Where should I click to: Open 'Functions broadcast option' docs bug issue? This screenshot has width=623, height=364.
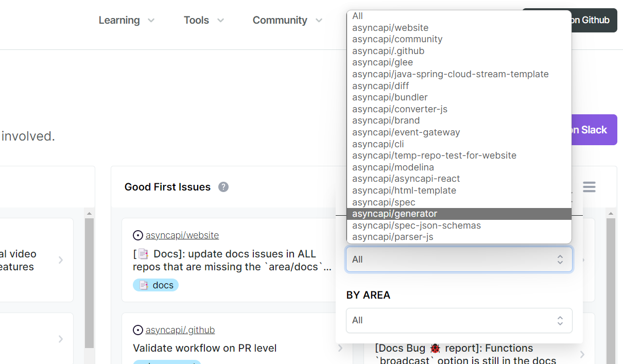[x=465, y=354]
